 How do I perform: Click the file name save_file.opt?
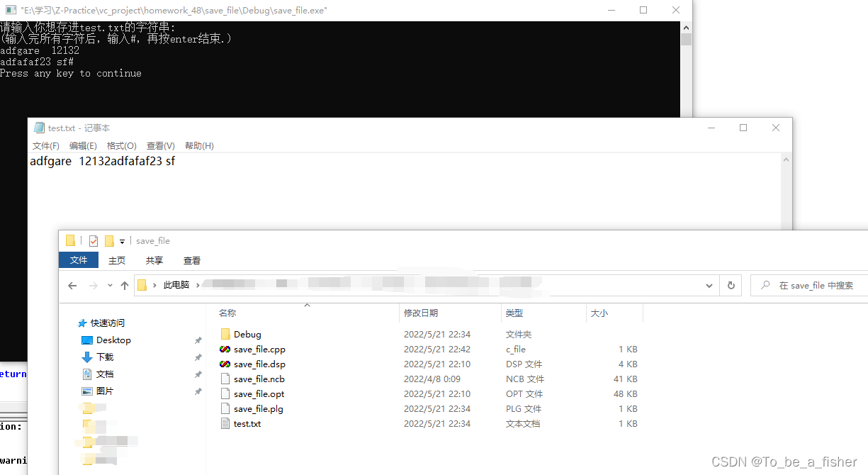click(x=259, y=393)
